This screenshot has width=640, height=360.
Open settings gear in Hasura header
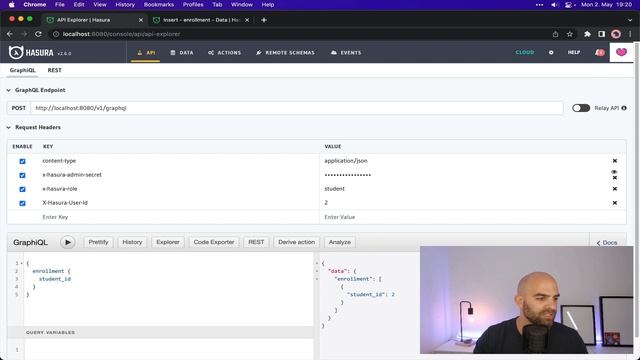coord(551,53)
